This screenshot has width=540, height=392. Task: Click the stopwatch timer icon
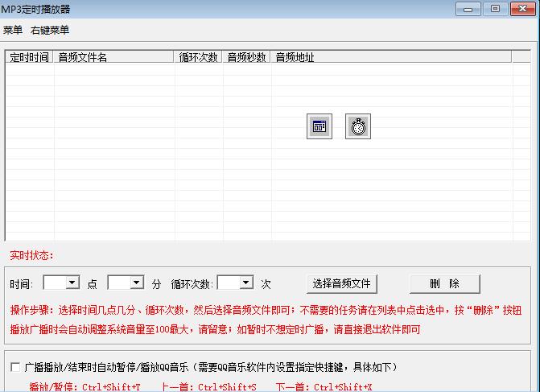point(358,126)
